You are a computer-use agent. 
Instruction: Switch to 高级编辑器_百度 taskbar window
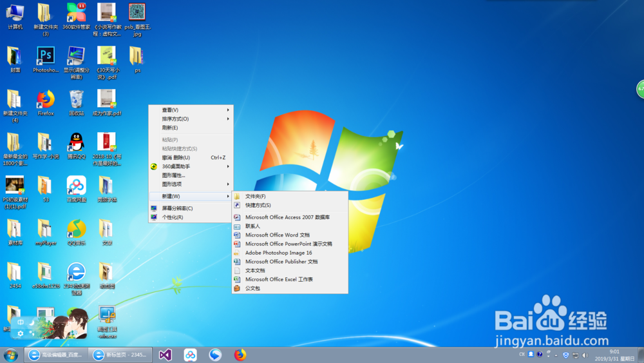[x=56, y=355]
